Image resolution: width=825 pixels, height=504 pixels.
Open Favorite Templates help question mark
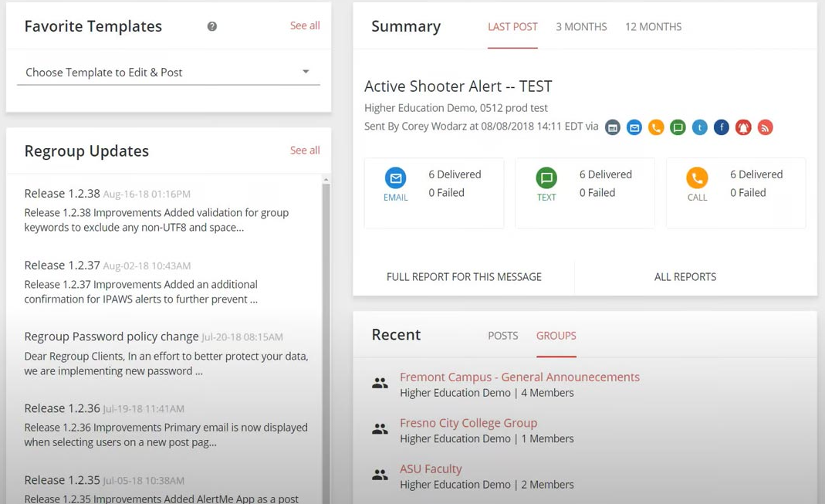tap(212, 26)
